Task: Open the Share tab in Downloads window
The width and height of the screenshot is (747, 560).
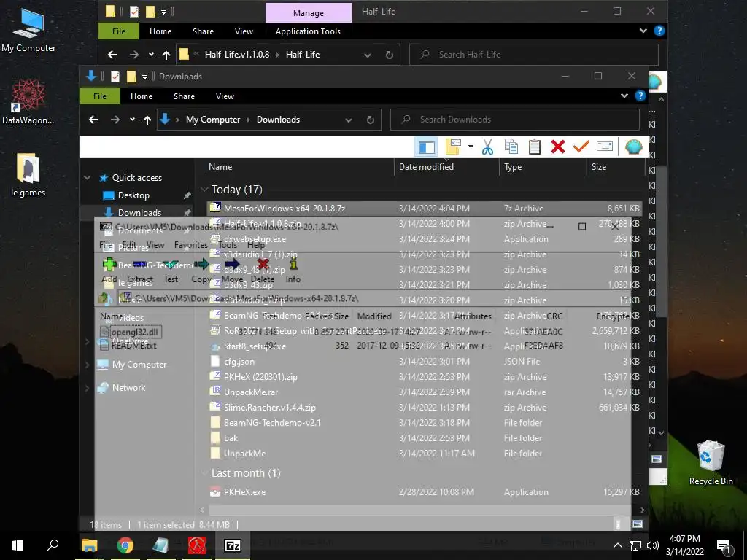Action: [184, 96]
